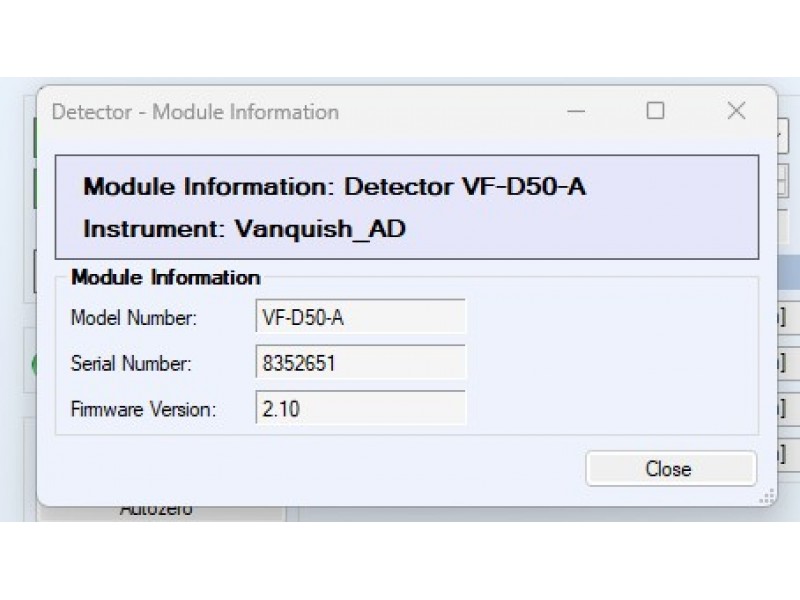Select the Serial Number field 8352651
Screen dimensions: 800x600
point(360,362)
